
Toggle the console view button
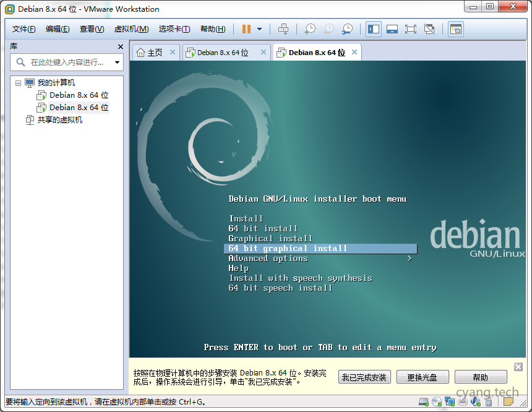pyautogui.click(x=456, y=29)
